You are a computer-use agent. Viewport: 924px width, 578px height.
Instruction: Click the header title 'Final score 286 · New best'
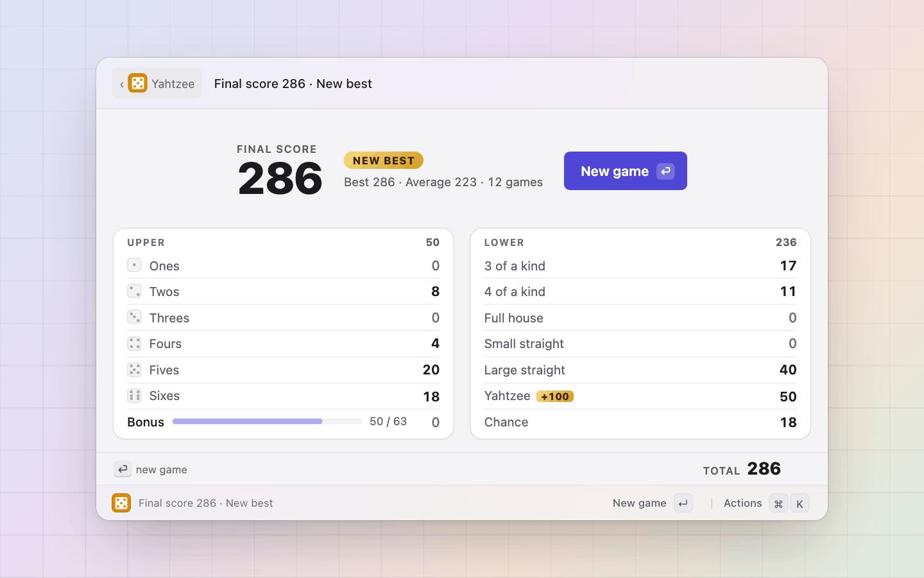[293, 83]
